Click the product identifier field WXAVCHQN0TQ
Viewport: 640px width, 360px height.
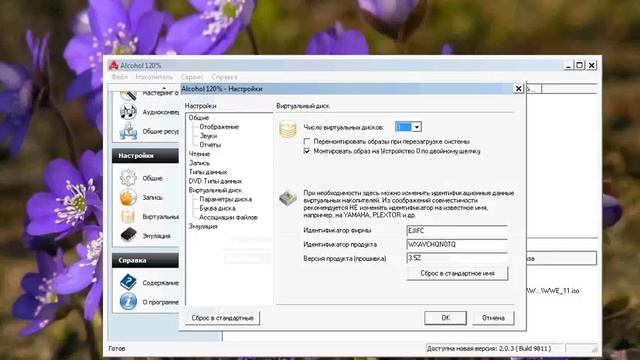pyautogui.click(x=457, y=244)
